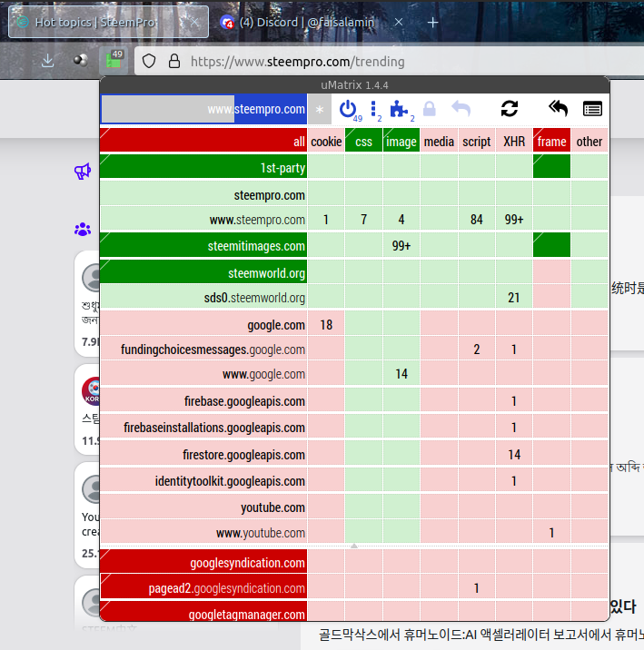The image size is (644, 650).
Task: Open a new browser tab
Action: point(432,23)
